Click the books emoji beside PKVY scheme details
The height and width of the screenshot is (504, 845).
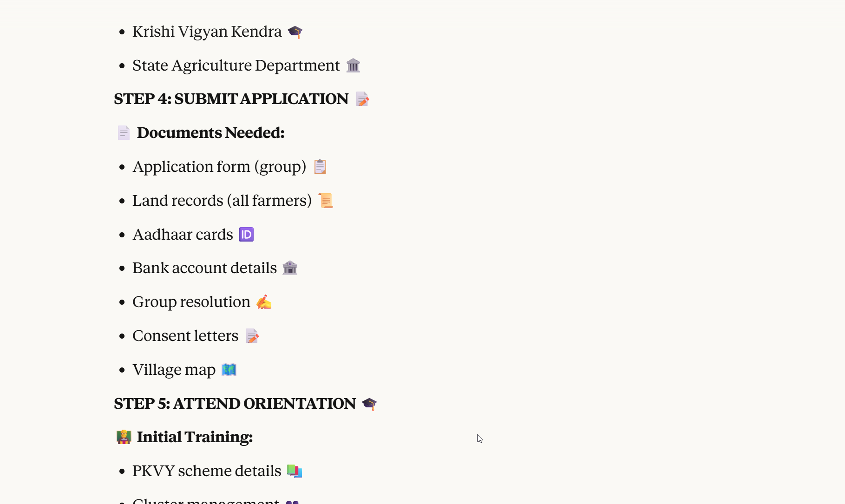coord(295,471)
